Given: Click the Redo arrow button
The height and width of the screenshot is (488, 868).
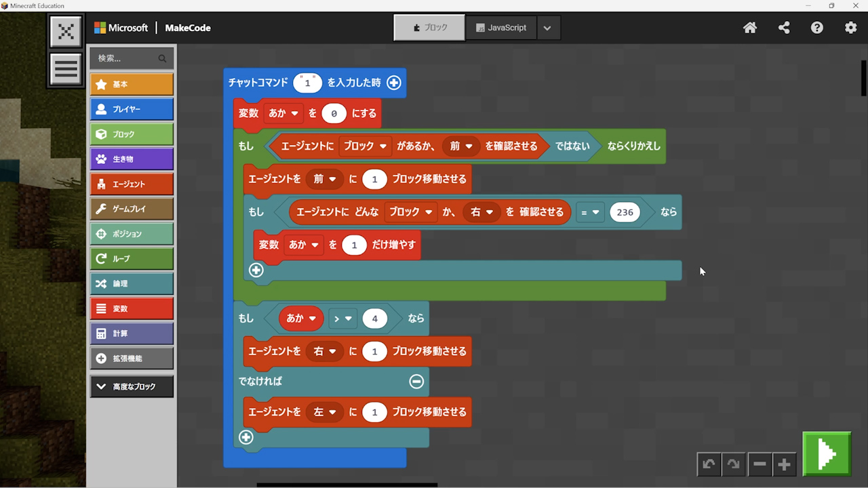Looking at the screenshot, I should pos(734,464).
